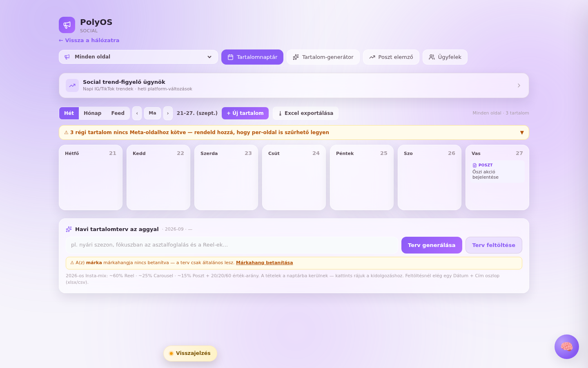The height and width of the screenshot is (368, 588).
Task: Select the Hétfő 21 day cell
Action: click(91, 177)
